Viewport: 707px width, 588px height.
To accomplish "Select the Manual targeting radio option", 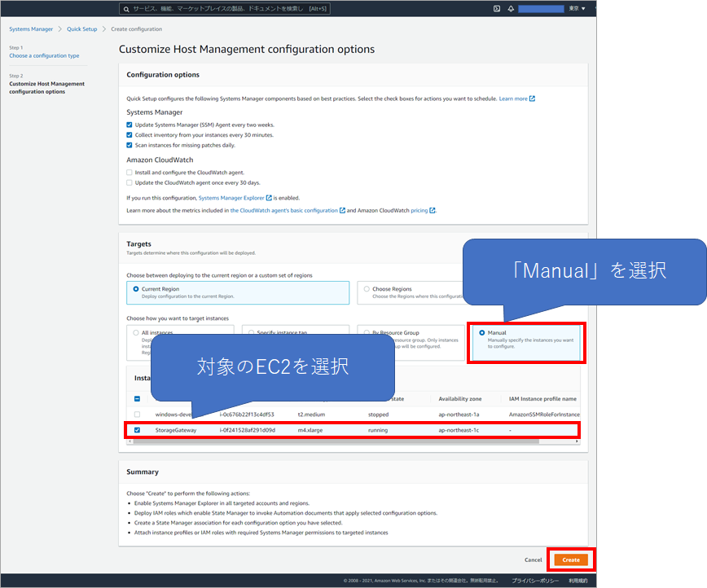I will click(482, 333).
